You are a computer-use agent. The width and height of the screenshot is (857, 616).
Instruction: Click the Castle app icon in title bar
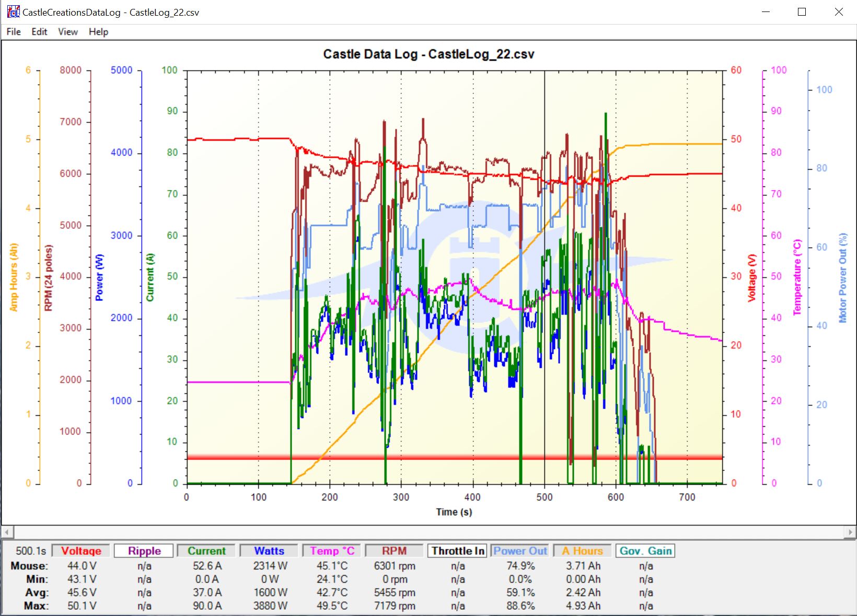point(13,12)
